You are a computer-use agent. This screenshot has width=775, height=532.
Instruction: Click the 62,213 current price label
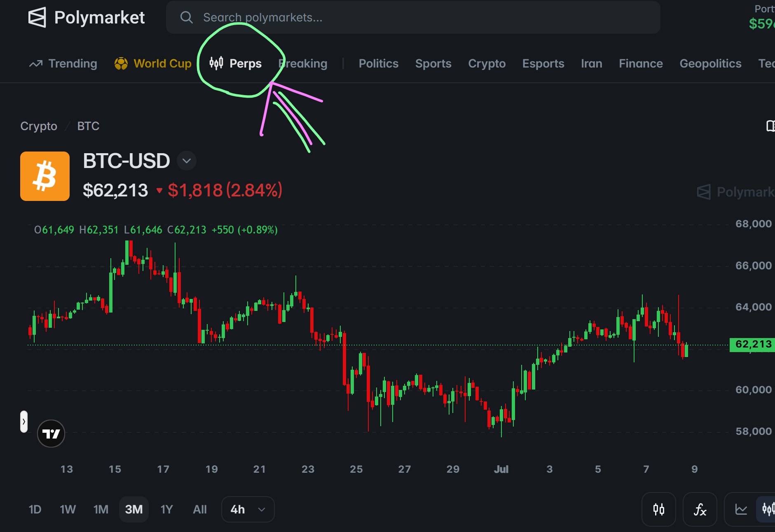point(752,344)
